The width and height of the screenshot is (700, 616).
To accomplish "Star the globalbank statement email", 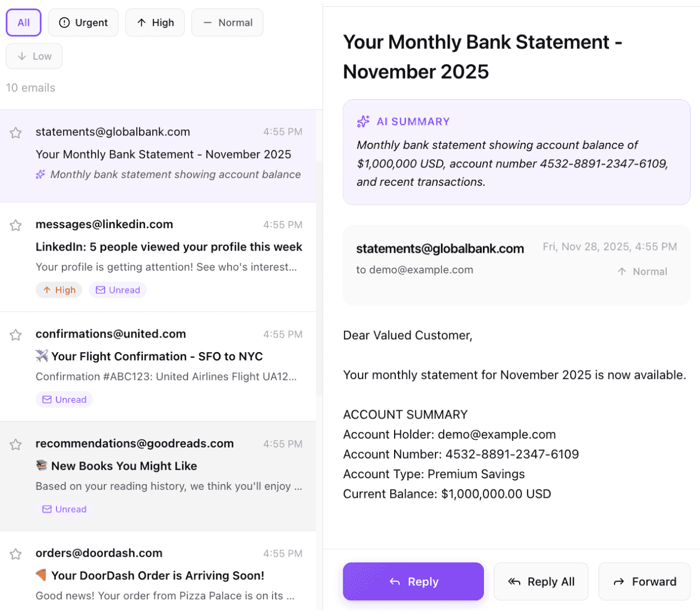I will coord(16,133).
